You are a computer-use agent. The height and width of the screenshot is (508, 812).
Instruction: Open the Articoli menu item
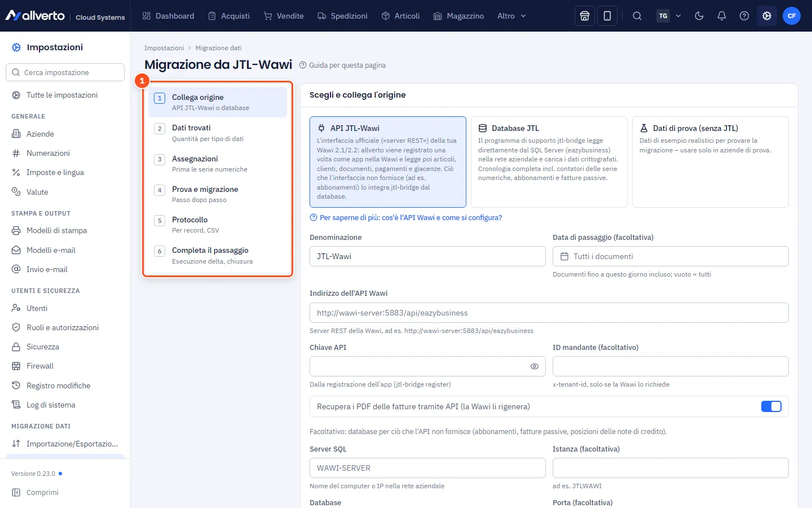point(401,16)
